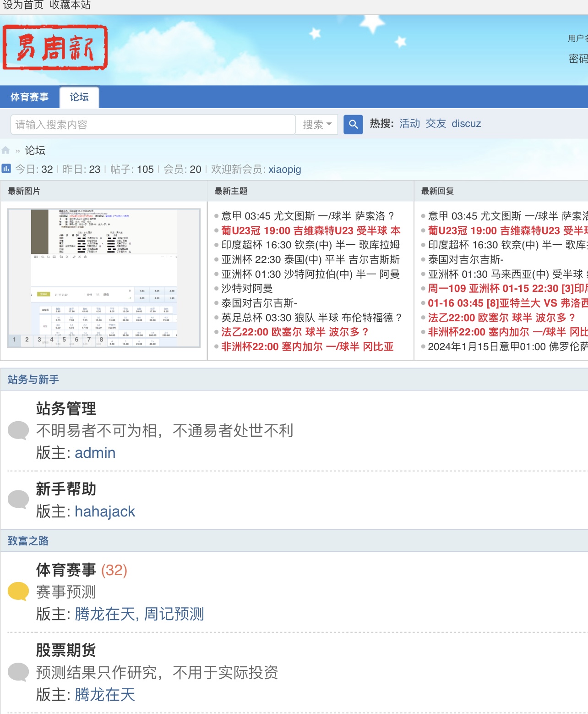Click the gray bubble icon beside 站务管理

coord(18,430)
